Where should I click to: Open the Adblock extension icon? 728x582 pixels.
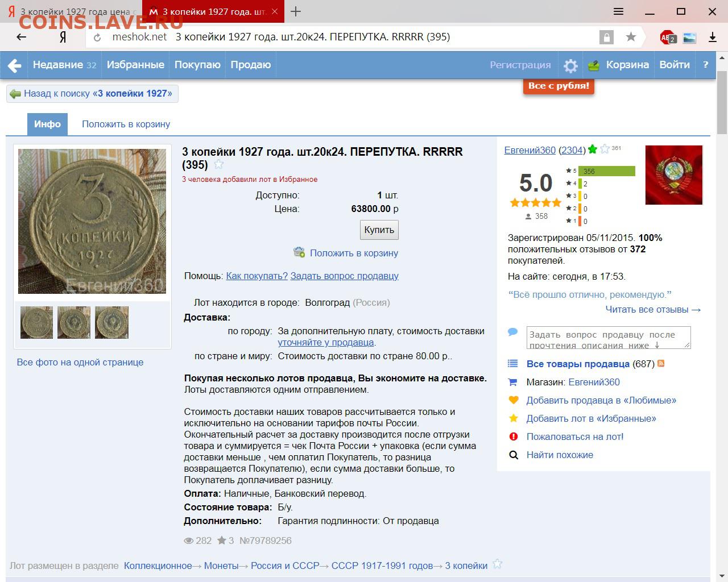668,38
